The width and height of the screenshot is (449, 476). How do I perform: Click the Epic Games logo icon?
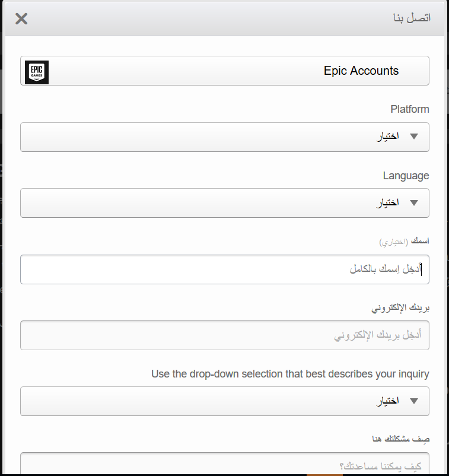(x=37, y=72)
